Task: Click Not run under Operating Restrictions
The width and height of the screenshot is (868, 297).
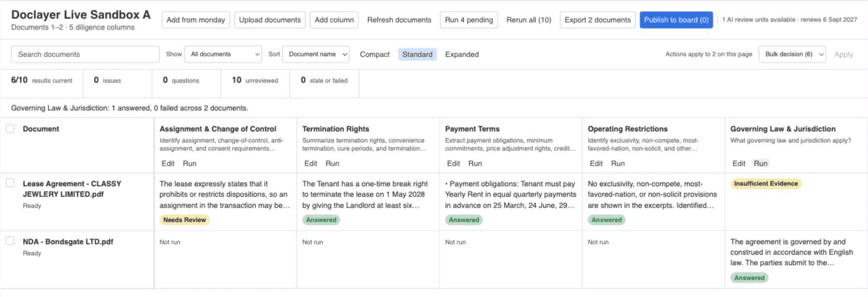Action: point(598,242)
